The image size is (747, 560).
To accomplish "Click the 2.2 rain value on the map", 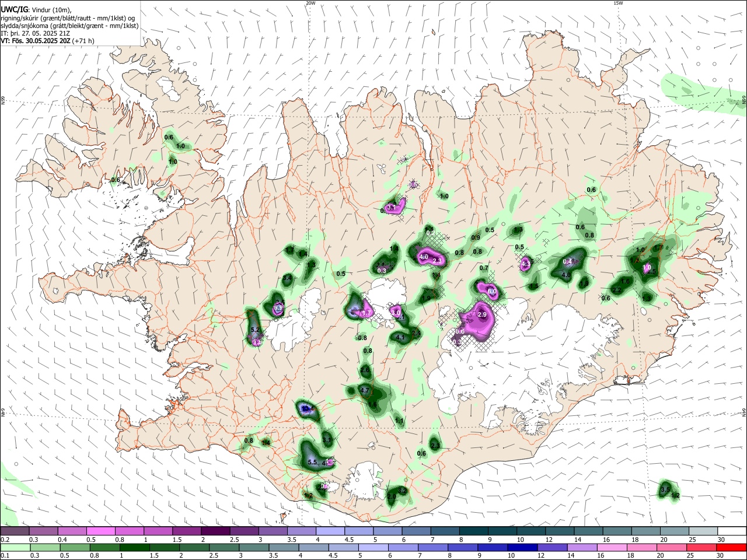I will click(x=617, y=290).
